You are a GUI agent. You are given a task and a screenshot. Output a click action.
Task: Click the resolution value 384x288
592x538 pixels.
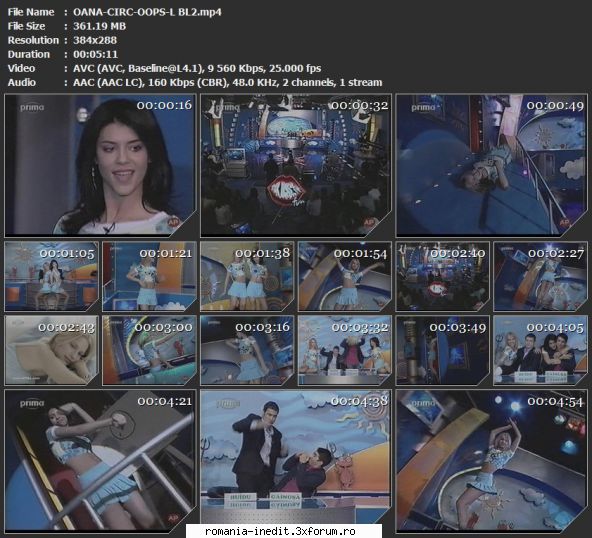click(x=95, y=40)
